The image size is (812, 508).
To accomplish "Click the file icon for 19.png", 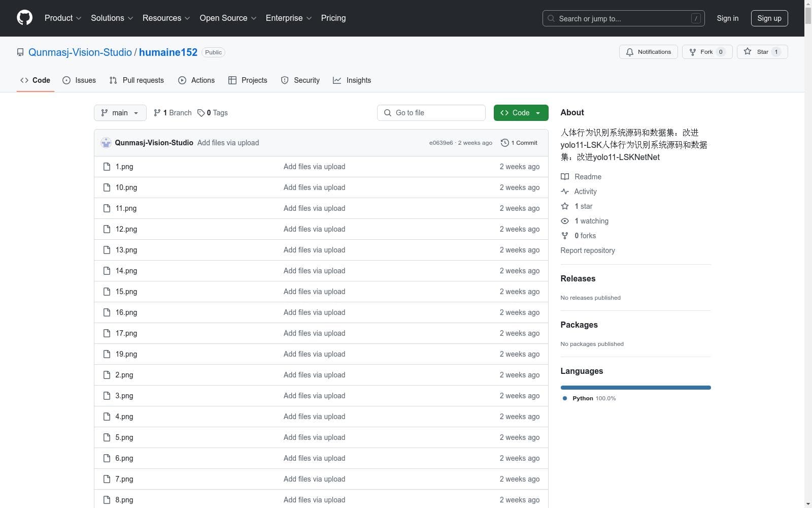I will 107,354.
